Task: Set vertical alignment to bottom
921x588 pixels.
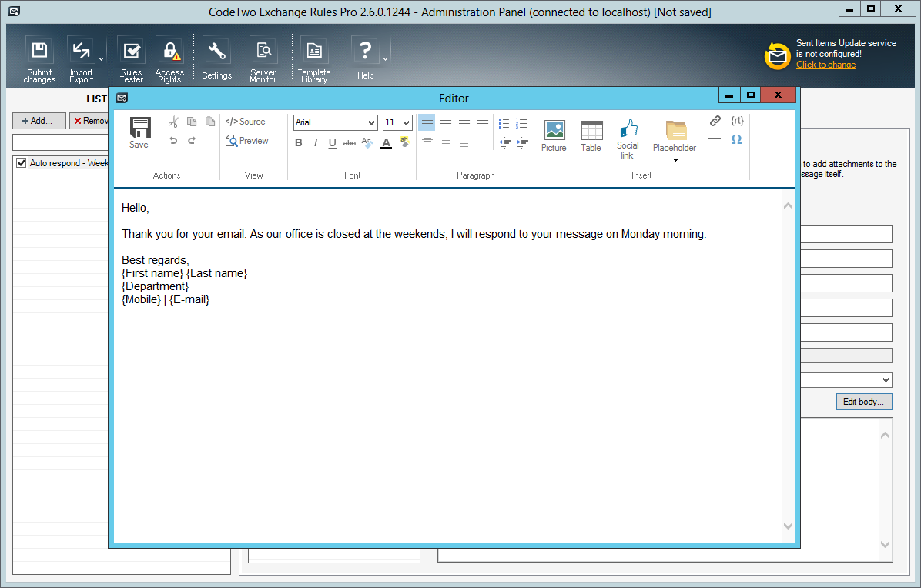Action: pyautogui.click(x=464, y=143)
